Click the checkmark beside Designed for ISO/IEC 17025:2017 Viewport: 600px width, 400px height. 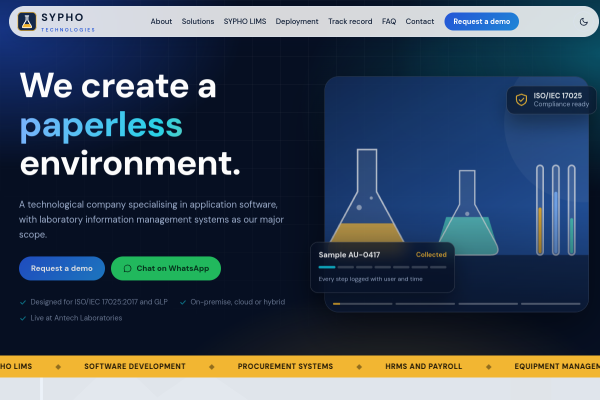(23, 302)
